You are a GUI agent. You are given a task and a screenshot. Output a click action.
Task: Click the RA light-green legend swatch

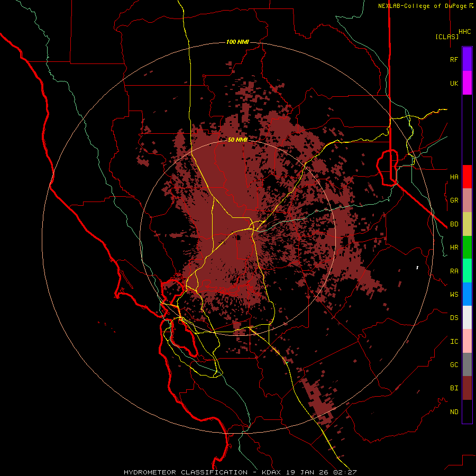coord(467,271)
